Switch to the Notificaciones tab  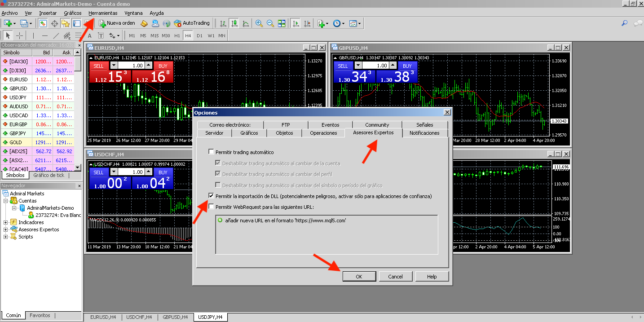(x=424, y=133)
